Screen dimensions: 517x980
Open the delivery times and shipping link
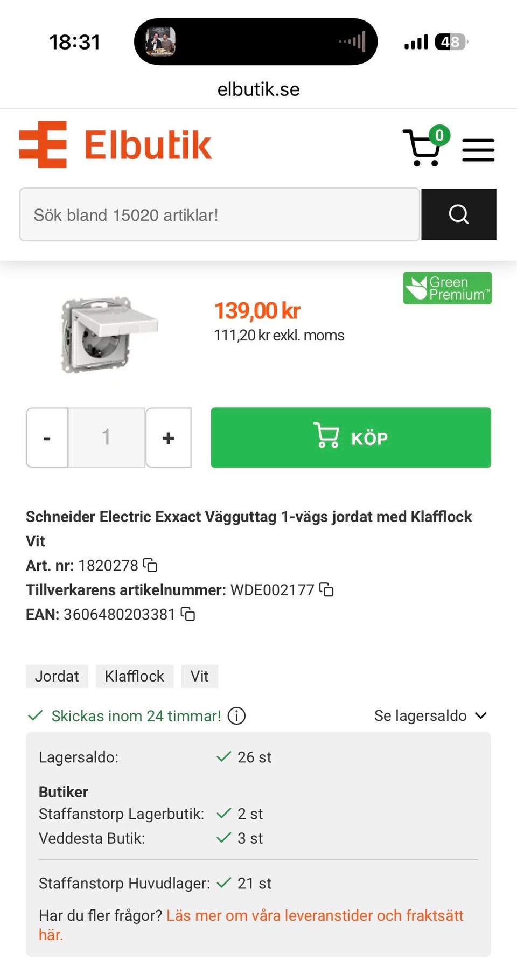pyautogui.click(x=315, y=916)
